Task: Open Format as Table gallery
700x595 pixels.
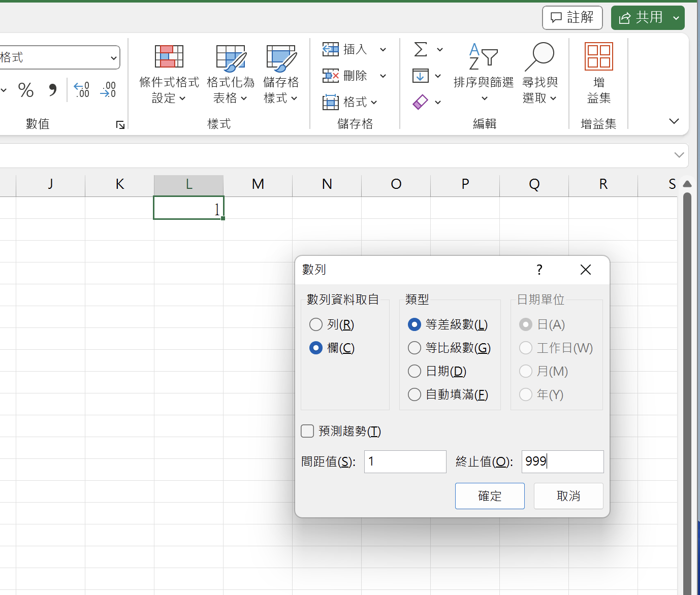Action: (231, 58)
